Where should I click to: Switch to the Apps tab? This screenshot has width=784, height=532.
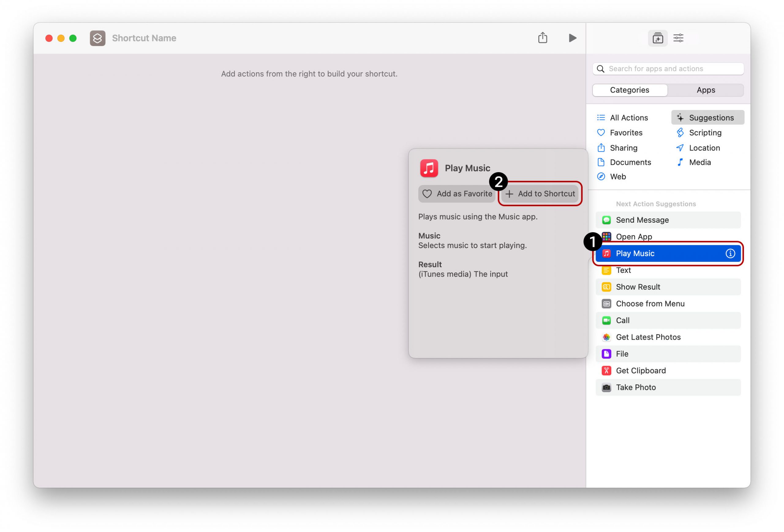(x=706, y=90)
